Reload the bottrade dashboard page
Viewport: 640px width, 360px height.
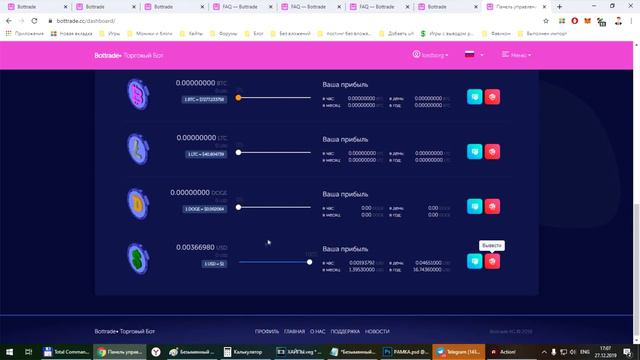34,20
